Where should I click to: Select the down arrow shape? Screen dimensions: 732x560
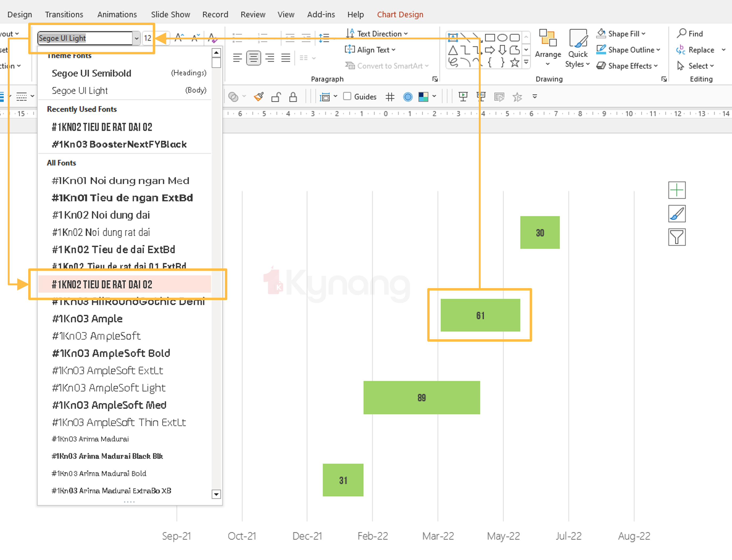pos(503,50)
